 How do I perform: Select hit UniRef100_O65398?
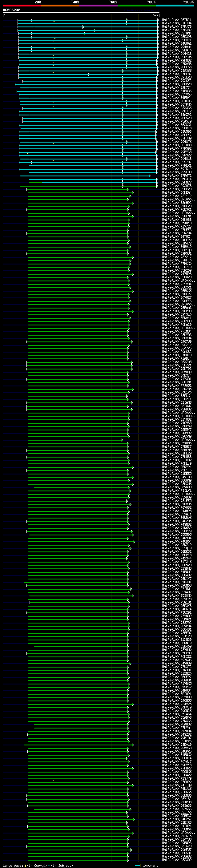pos(177,37)
